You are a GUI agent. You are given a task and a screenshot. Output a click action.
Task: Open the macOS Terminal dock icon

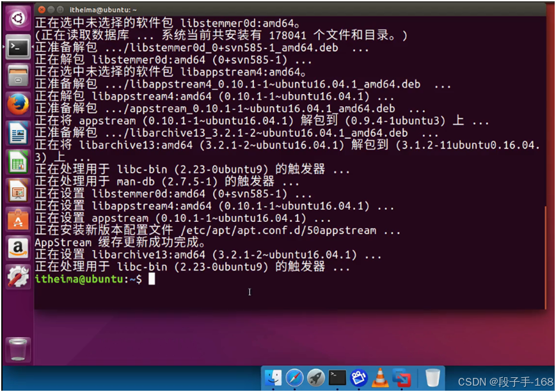point(337,378)
